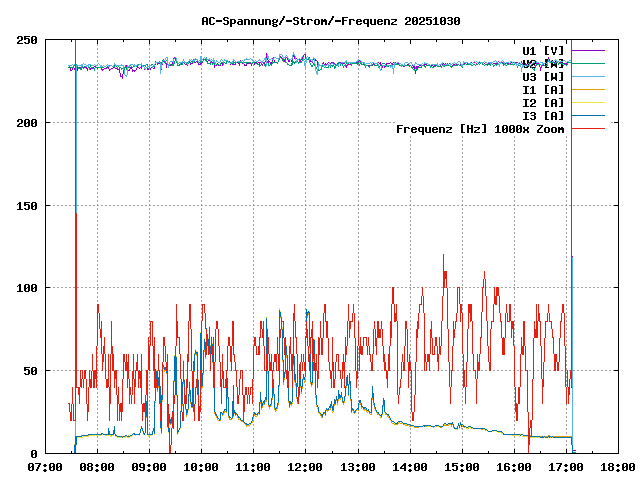Click the 100 y-axis tick label

click(x=28, y=288)
